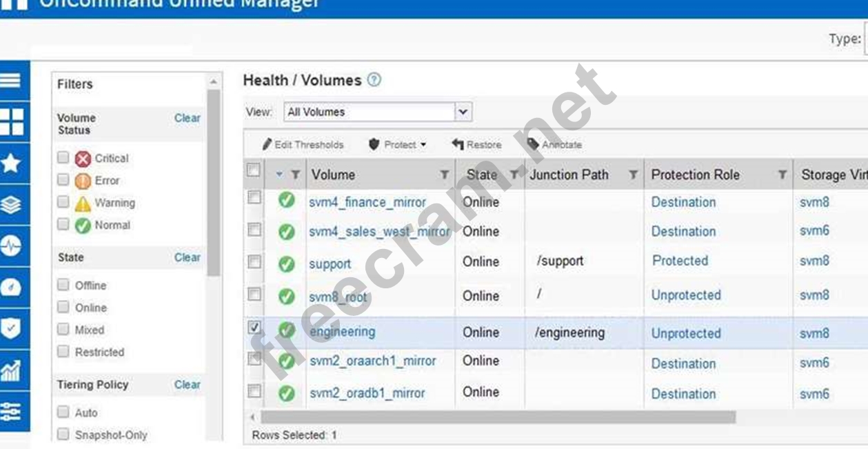868x449 pixels.
Task: Click svm8 link in engineering row
Action: [814, 334]
